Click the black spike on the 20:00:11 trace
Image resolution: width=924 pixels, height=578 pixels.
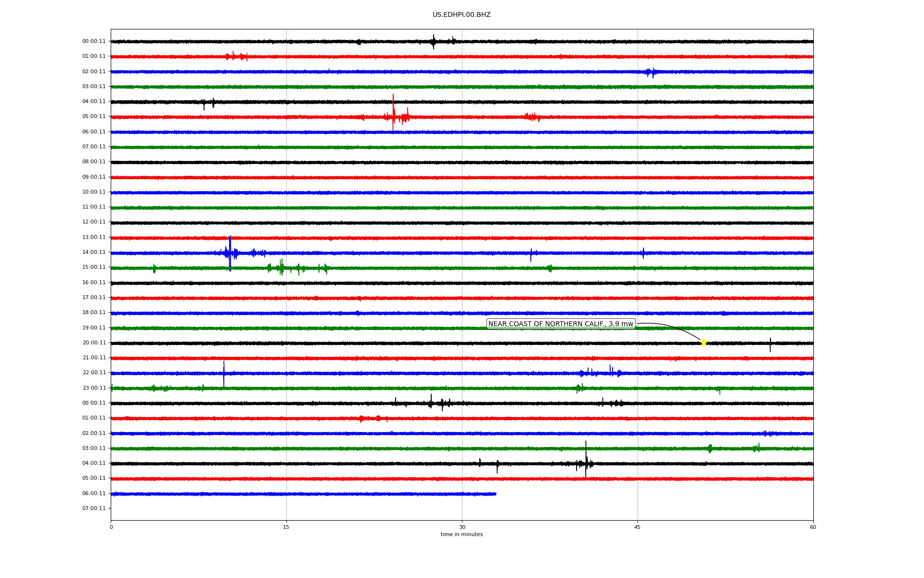[x=770, y=344]
